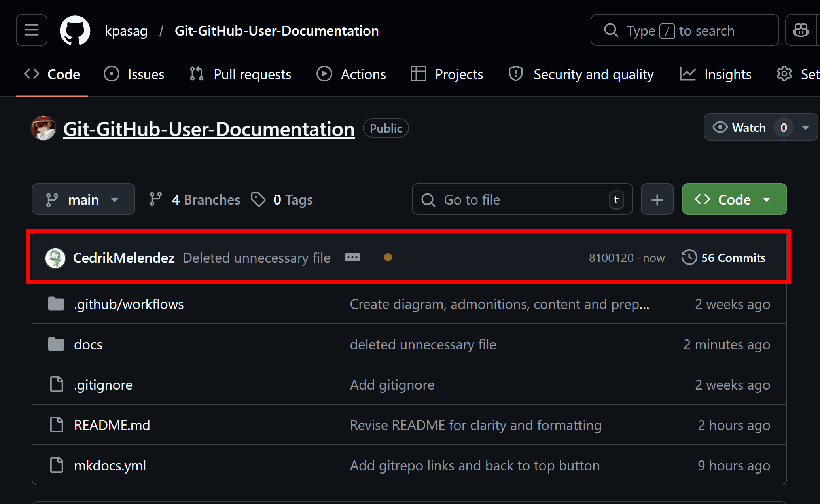The width and height of the screenshot is (820, 504).
Task: Click CedrikMelendez's avatar thumbnail
Action: pyautogui.click(x=56, y=257)
